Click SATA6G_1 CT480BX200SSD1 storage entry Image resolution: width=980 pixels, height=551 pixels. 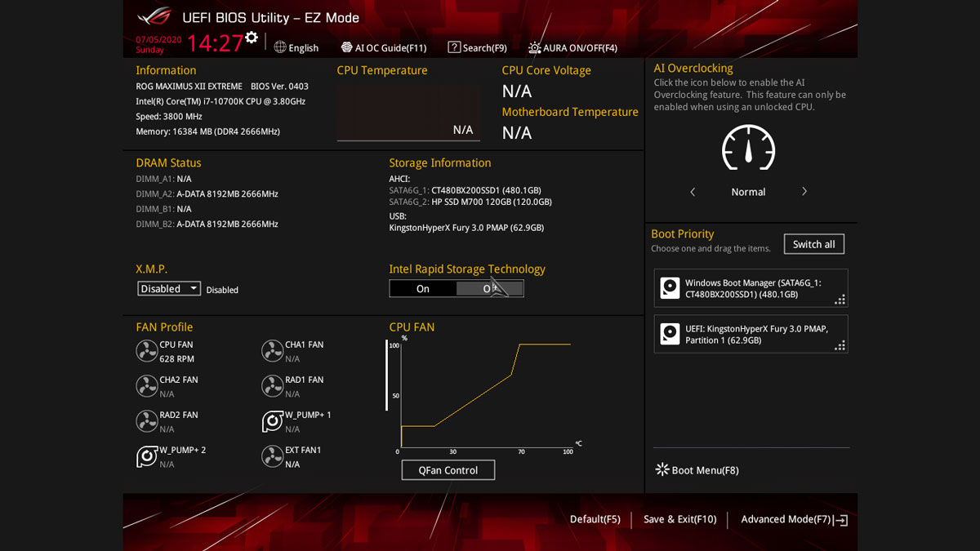465,190
